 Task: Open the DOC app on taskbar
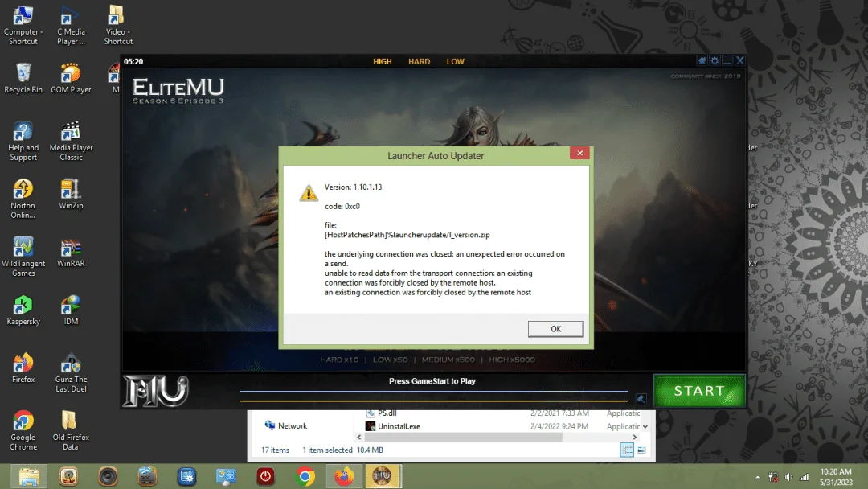(147, 476)
